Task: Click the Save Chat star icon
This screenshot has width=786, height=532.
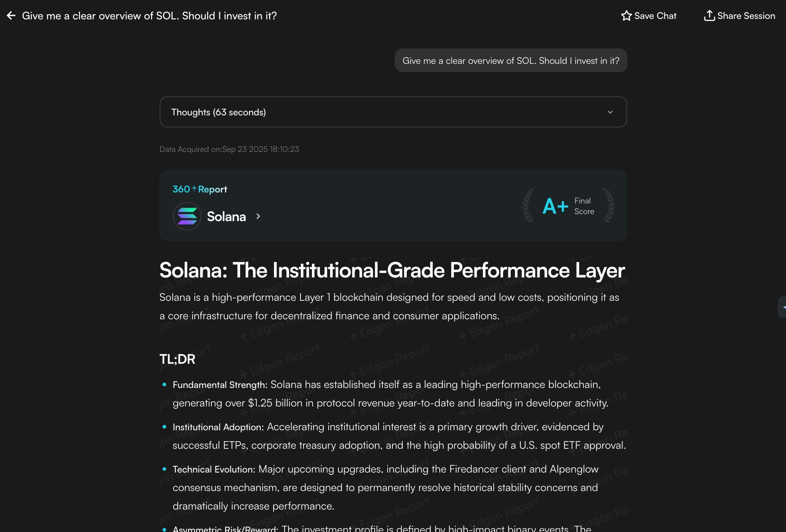Action: (x=626, y=16)
